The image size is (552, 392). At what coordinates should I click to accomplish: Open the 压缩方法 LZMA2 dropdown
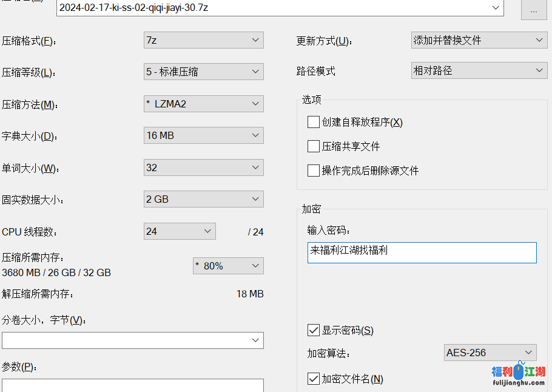[x=203, y=104]
